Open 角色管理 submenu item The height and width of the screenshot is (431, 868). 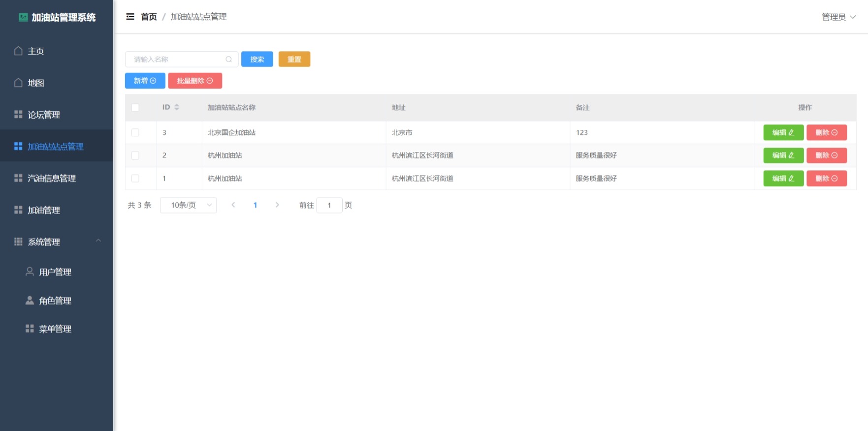tap(57, 300)
